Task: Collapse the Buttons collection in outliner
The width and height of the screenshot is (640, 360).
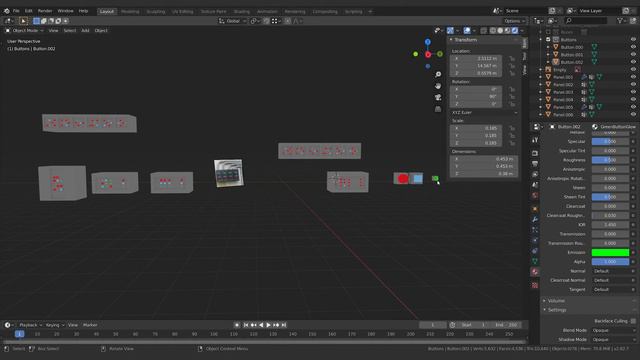Action: point(541,40)
